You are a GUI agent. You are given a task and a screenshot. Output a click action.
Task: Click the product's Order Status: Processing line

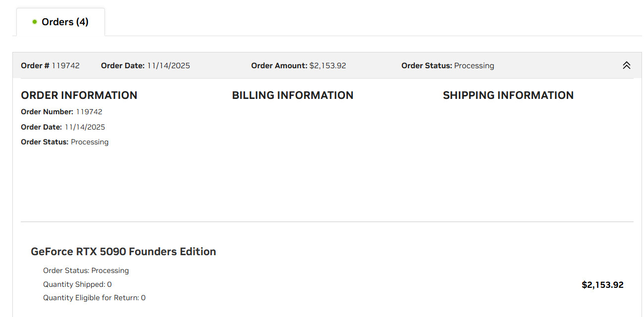(86, 271)
